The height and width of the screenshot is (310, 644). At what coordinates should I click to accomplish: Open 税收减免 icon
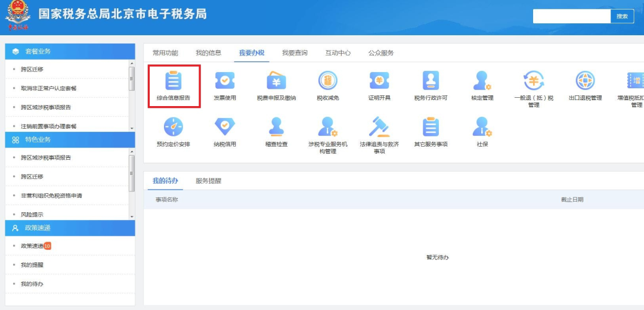point(328,80)
